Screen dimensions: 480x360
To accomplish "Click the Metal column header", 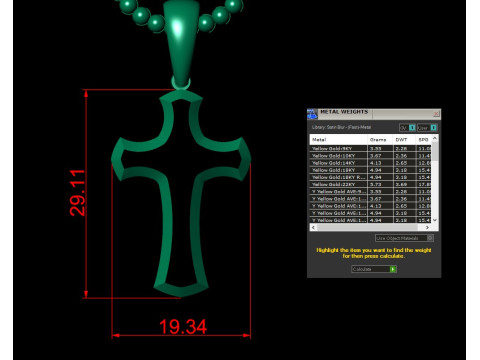I will [339, 140].
